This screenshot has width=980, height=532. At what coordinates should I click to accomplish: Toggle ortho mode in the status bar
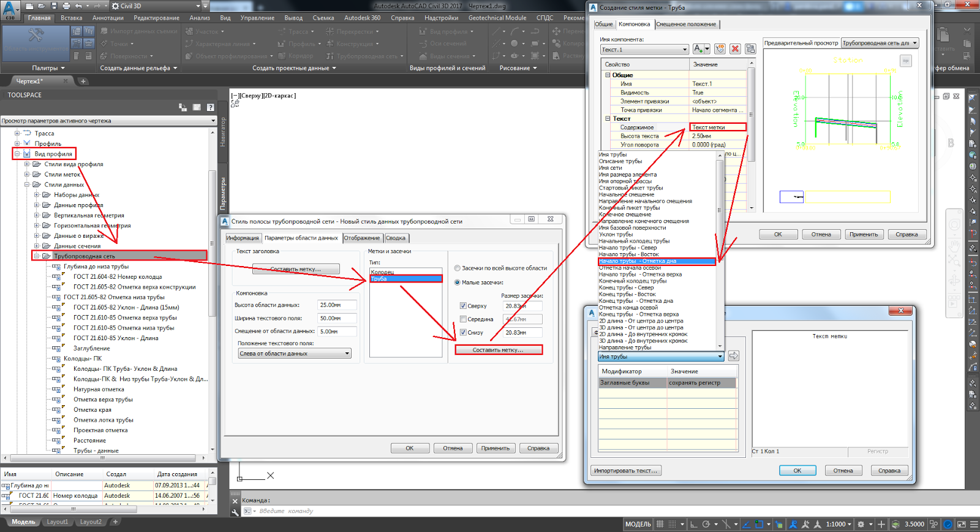(693, 524)
